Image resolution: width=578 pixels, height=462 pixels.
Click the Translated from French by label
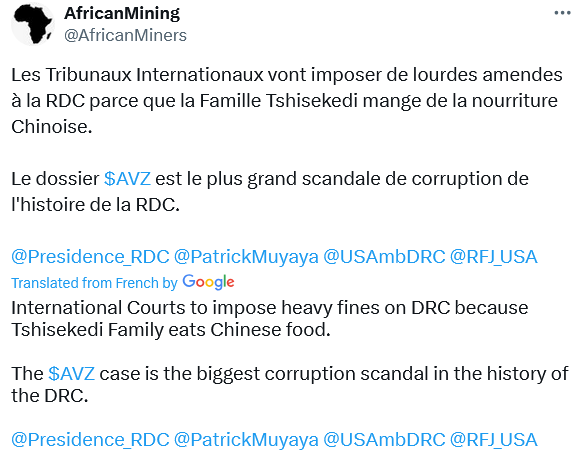pyautogui.click(x=94, y=283)
